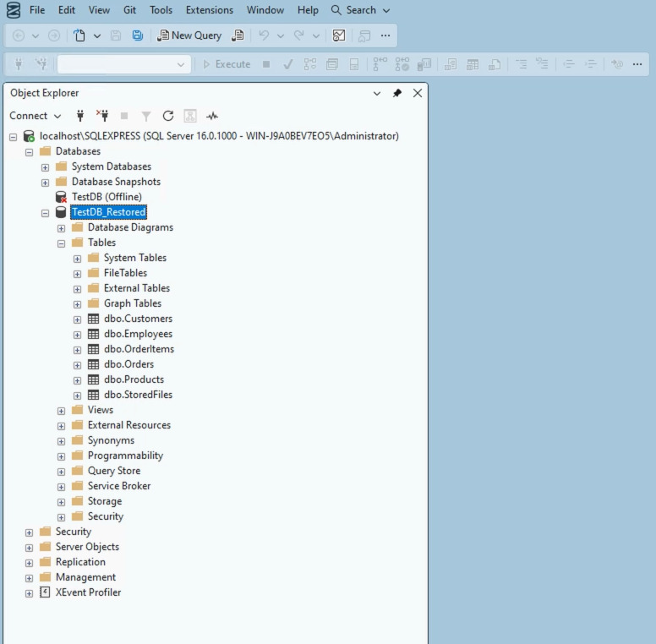Select the dbo.StoredFiles table
The height and width of the screenshot is (644, 656).
(138, 395)
